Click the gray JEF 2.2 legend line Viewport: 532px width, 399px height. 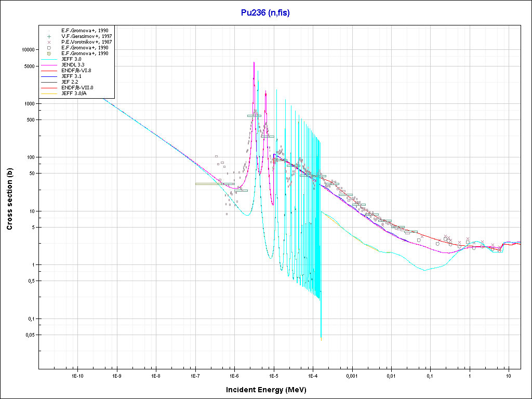48,82
